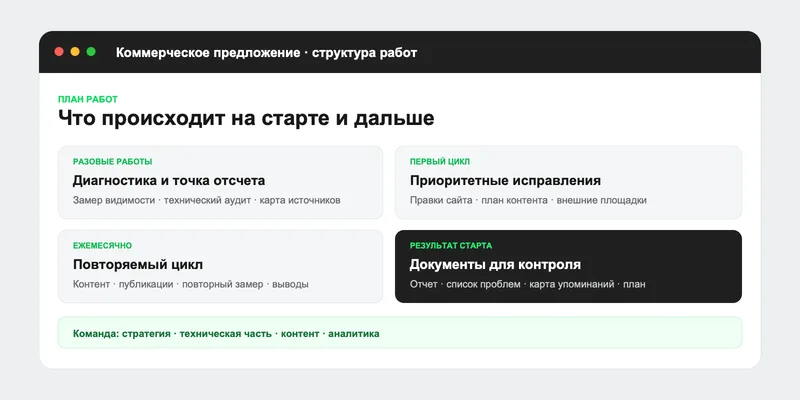Select the 'Повторяемый цикл' card title
The height and width of the screenshot is (400, 800).
(138, 265)
